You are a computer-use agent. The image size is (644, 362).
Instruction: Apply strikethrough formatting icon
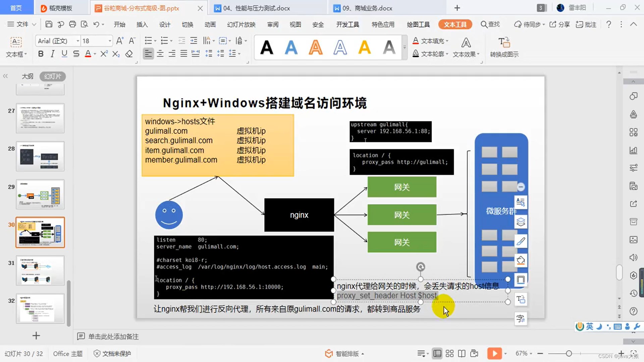76,54
